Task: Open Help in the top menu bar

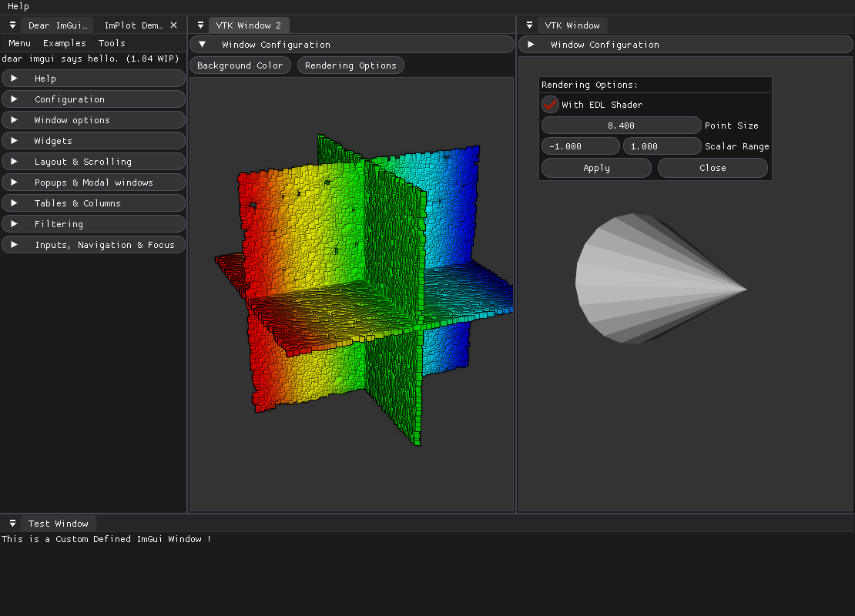Action: pyautogui.click(x=18, y=6)
